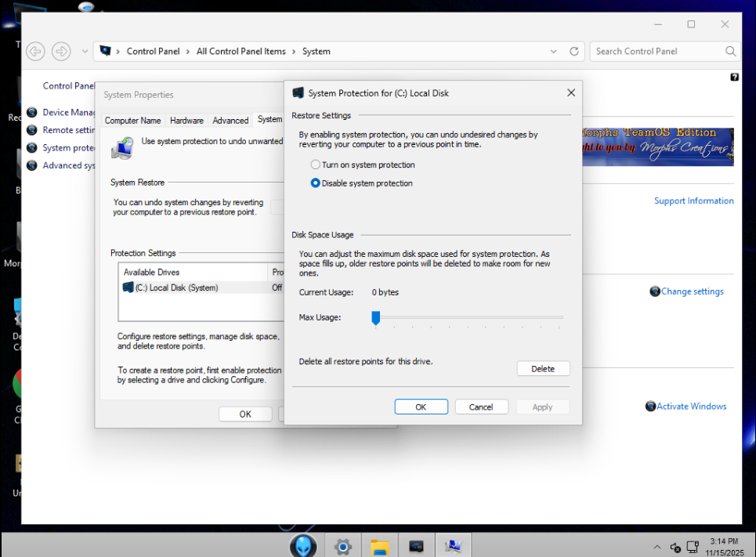Click the Activate Windows link
Image resolution: width=756 pixels, height=557 pixels.
pyautogui.click(x=691, y=407)
